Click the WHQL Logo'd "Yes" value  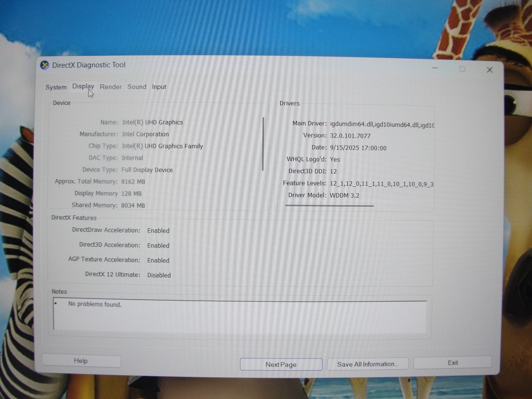(x=335, y=160)
